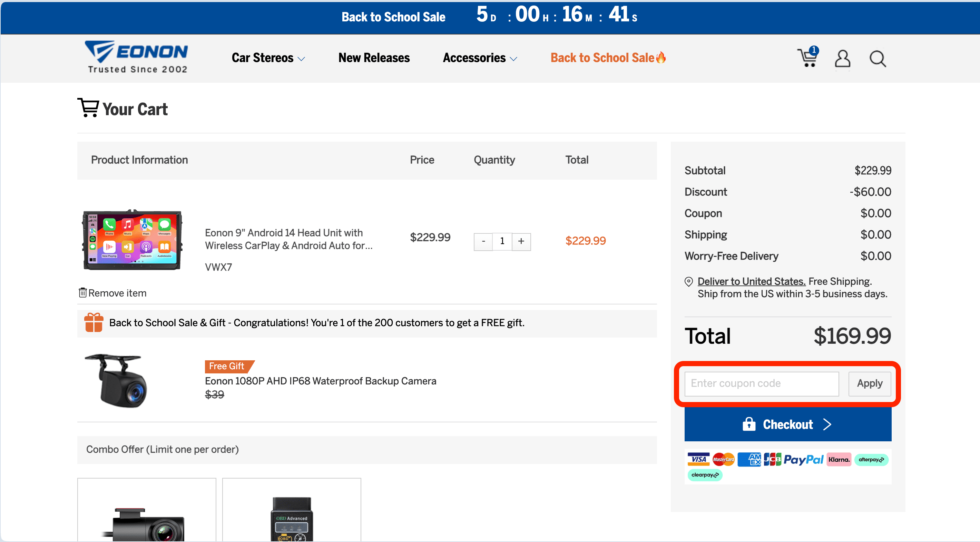
Task: Click the -$60.00 discount value
Action: (x=870, y=192)
